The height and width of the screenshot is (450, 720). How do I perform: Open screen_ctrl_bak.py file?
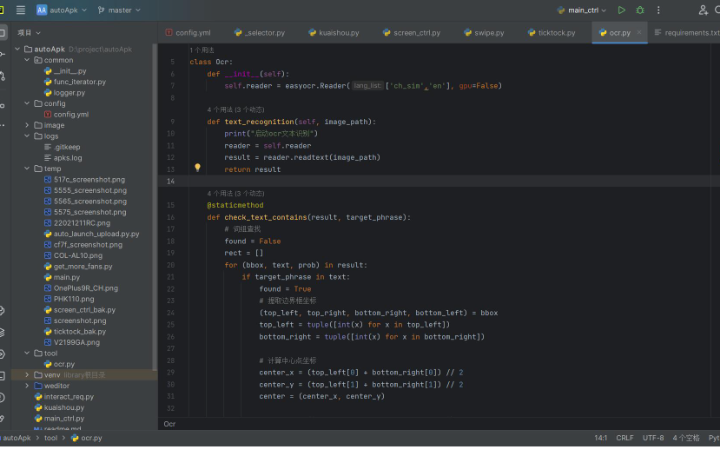coord(80,310)
